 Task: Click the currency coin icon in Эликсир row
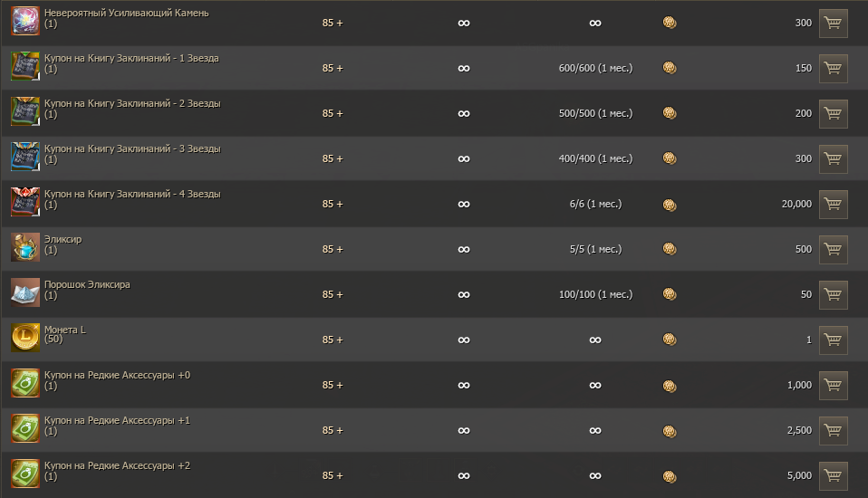(670, 249)
